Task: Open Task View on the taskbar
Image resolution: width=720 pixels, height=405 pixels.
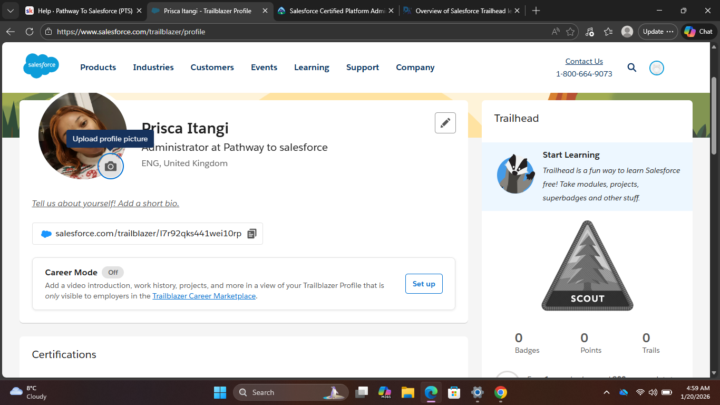Action: 361,393
